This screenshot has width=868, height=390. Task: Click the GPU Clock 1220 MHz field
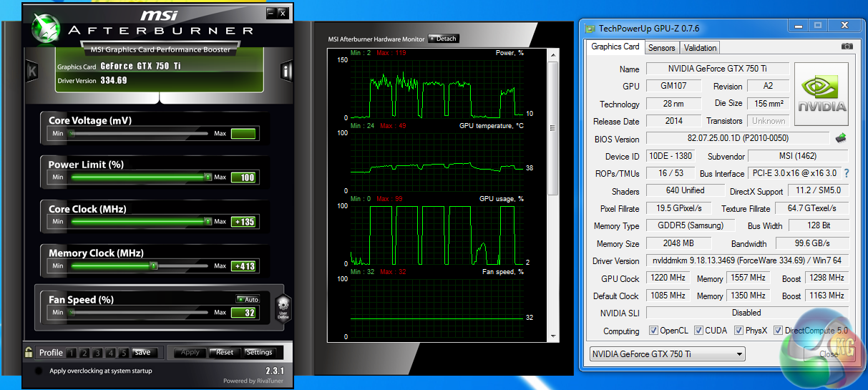pyautogui.click(x=669, y=278)
